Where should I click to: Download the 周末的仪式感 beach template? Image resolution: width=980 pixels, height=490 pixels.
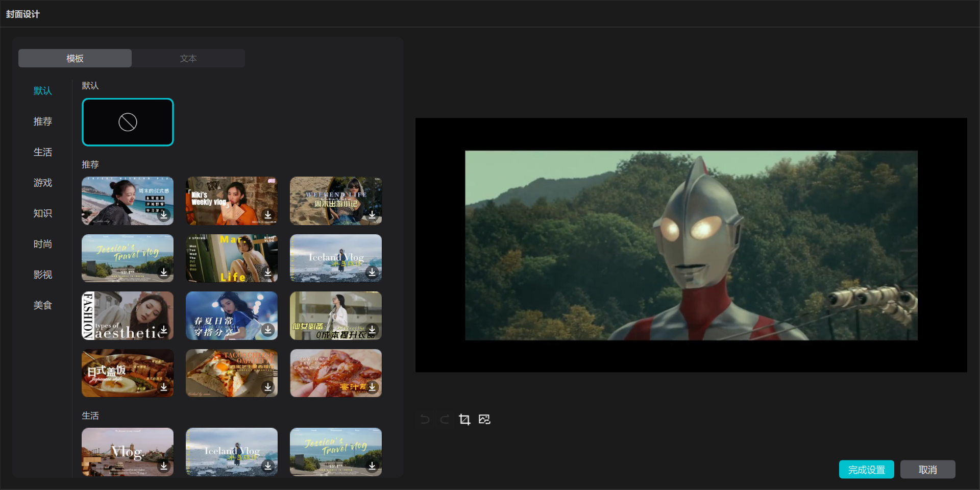164,215
